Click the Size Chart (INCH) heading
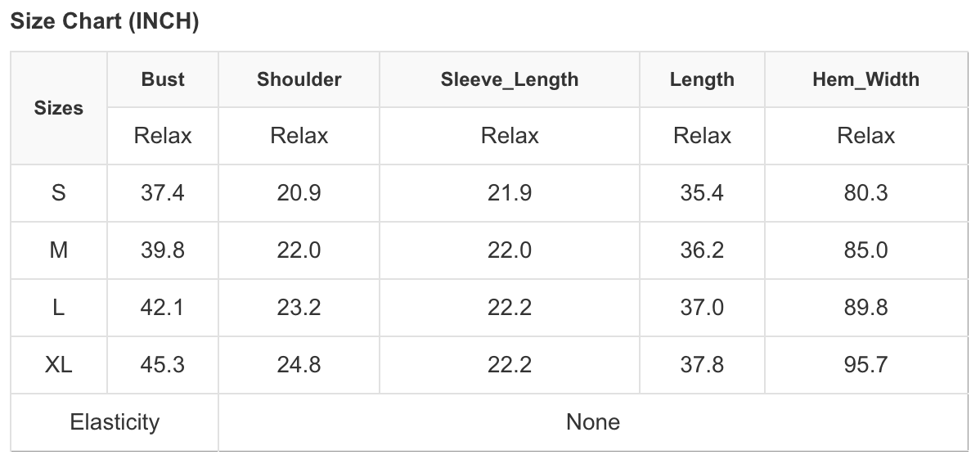Screen dimensions: 980x473 pos(105,22)
